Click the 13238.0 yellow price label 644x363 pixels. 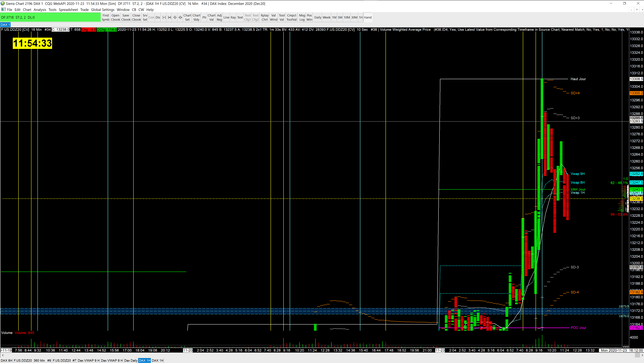[x=636, y=199]
